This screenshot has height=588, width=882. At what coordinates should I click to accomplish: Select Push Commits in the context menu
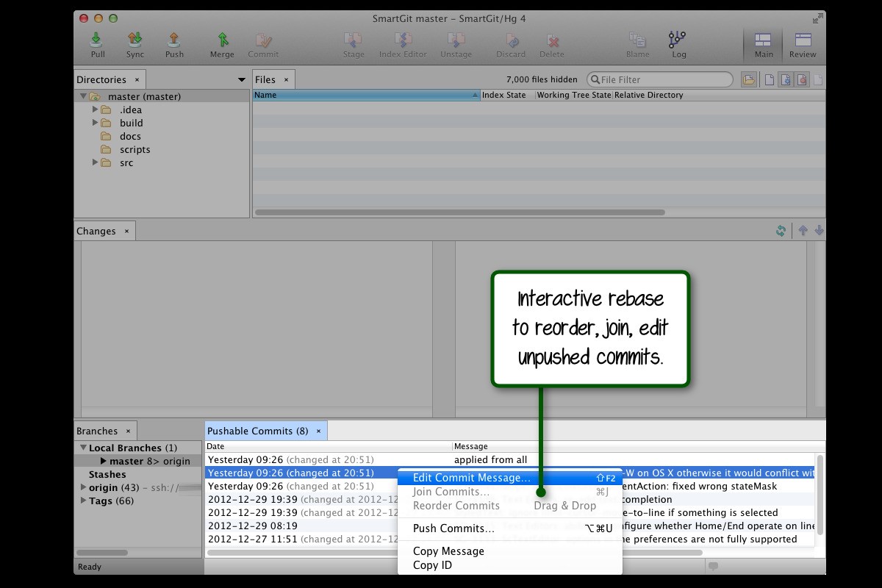[453, 528]
